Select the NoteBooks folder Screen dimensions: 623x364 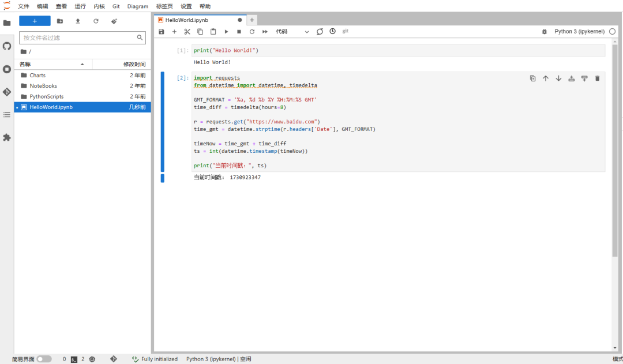(82, 86)
